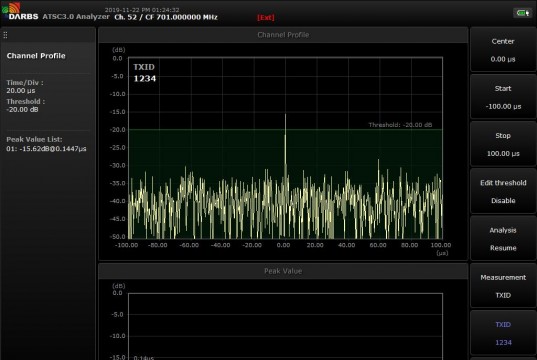
Task: Toggle Edit threshold Disable button
Action: [x=503, y=191]
